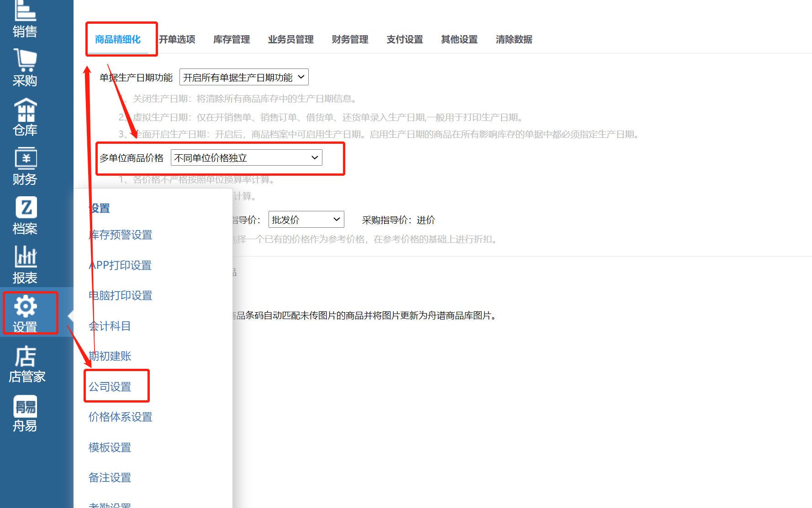Image resolution: width=812 pixels, height=508 pixels.
Task: Switch to the 库存管理 tab
Action: [232, 40]
